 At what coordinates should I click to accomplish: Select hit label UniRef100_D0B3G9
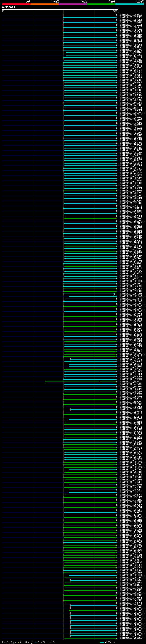click(131, 321)
